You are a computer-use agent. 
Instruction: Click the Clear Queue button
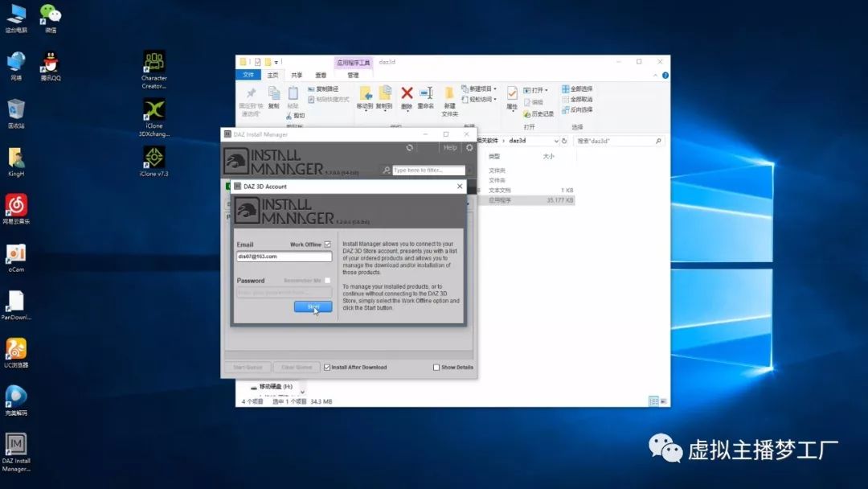(297, 368)
